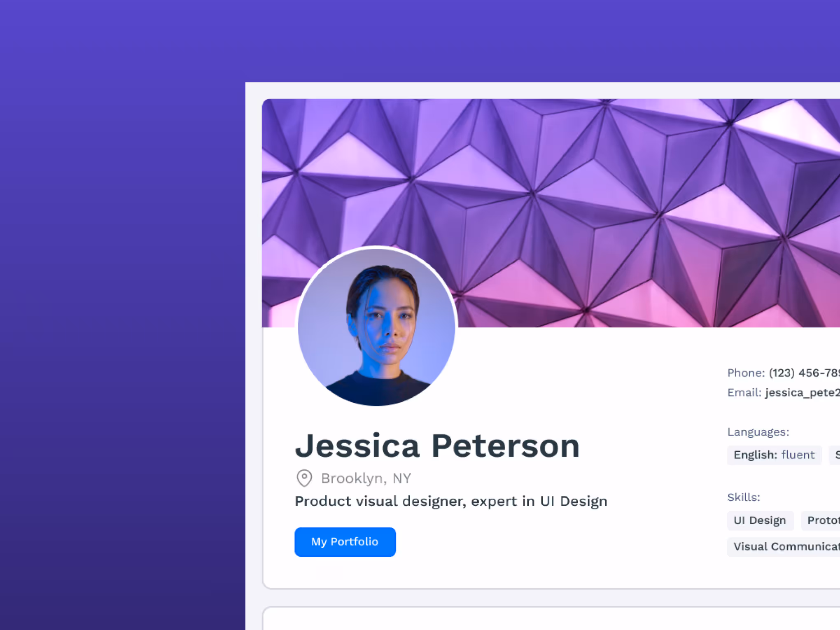Click the Languages: label
840x630 pixels.
pyautogui.click(x=758, y=432)
